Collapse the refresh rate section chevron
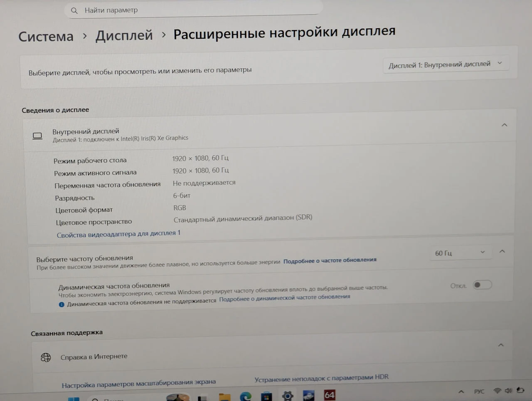The image size is (532, 401). (x=502, y=251)
